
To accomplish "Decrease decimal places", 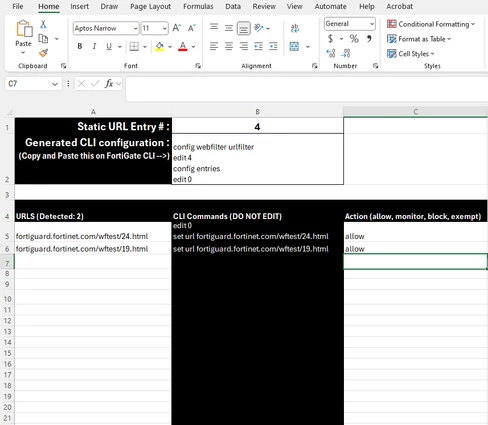I will pos(346,53).
